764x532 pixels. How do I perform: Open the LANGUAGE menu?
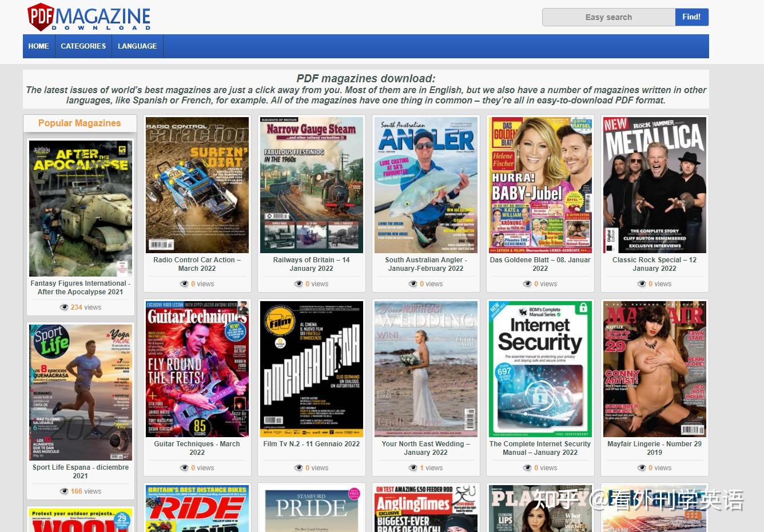137,46
